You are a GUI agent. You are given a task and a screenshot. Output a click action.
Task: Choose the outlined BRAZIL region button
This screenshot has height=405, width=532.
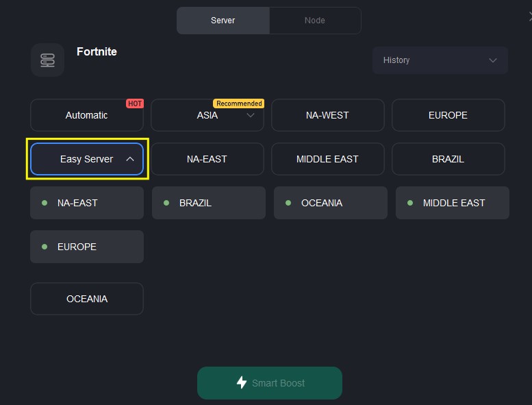(x=448, y=159)
